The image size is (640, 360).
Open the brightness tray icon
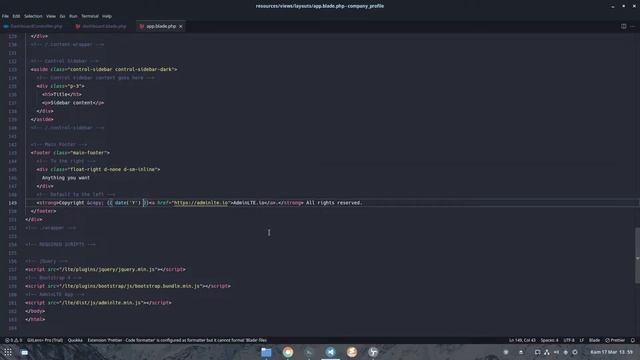tap(565, 352)
